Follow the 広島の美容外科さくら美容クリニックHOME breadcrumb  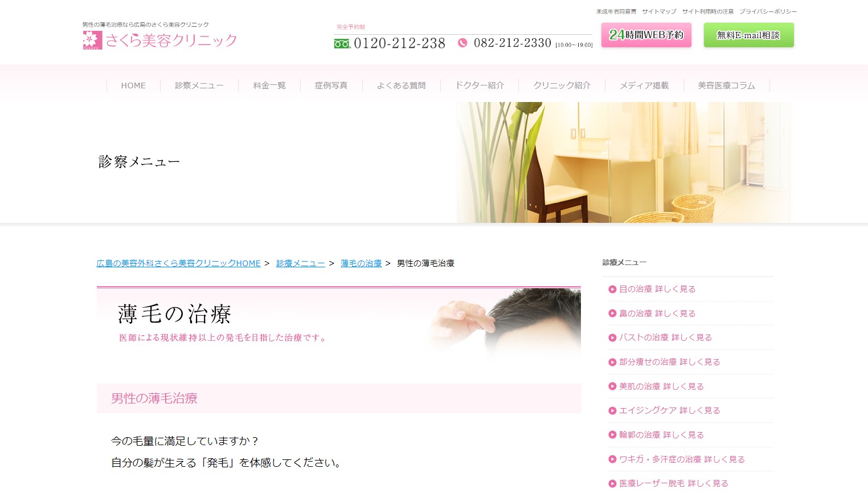(x=178, y=263)
